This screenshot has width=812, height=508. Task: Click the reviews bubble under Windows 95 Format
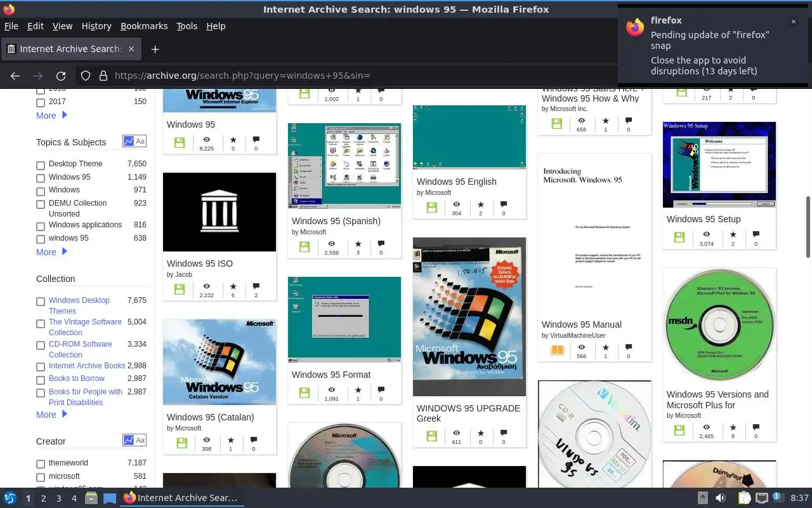pyautogui.click(x=381, y=390)
